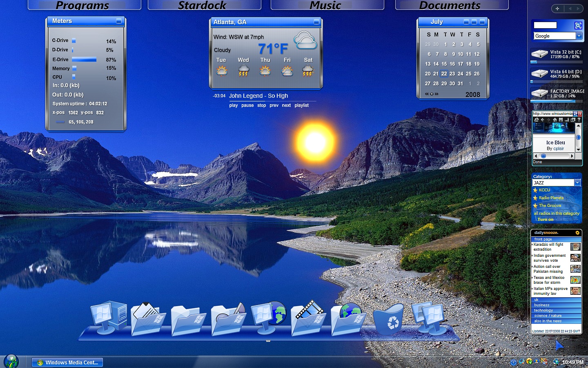Viewport: 588px width, 368px height.
Task: Open the video folder with the film strip
Action: [x=309, y=318]
